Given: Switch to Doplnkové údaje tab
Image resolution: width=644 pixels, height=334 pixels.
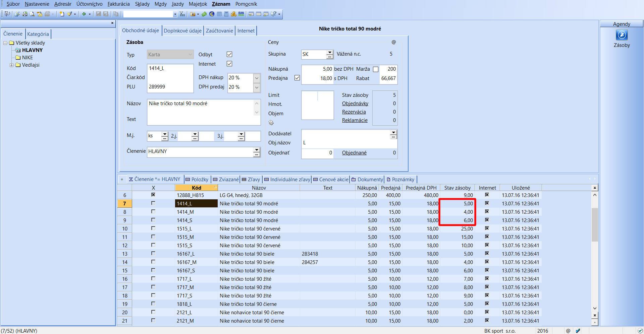Looking at the screenshot, I should (x=182, y=30).
